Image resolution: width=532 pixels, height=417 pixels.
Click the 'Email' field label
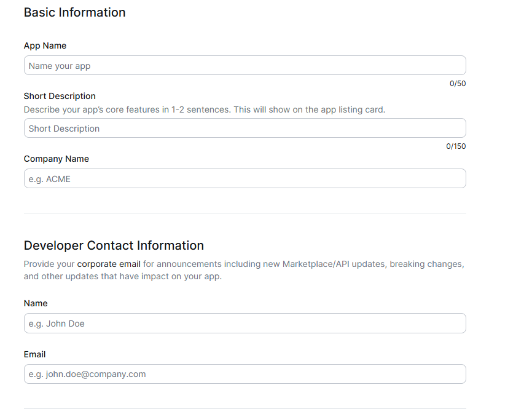click(x=34, y=354)
